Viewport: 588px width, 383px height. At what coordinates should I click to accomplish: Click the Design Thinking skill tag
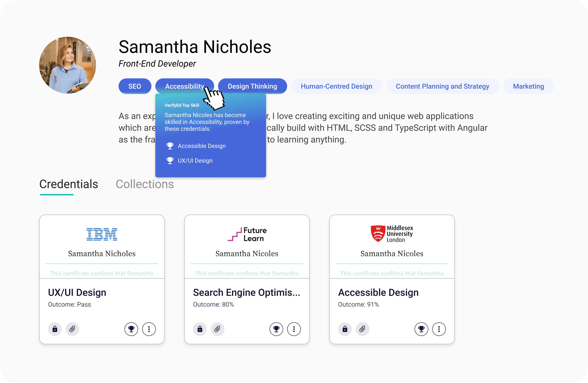pyautogui.click(x=252, y=86)
